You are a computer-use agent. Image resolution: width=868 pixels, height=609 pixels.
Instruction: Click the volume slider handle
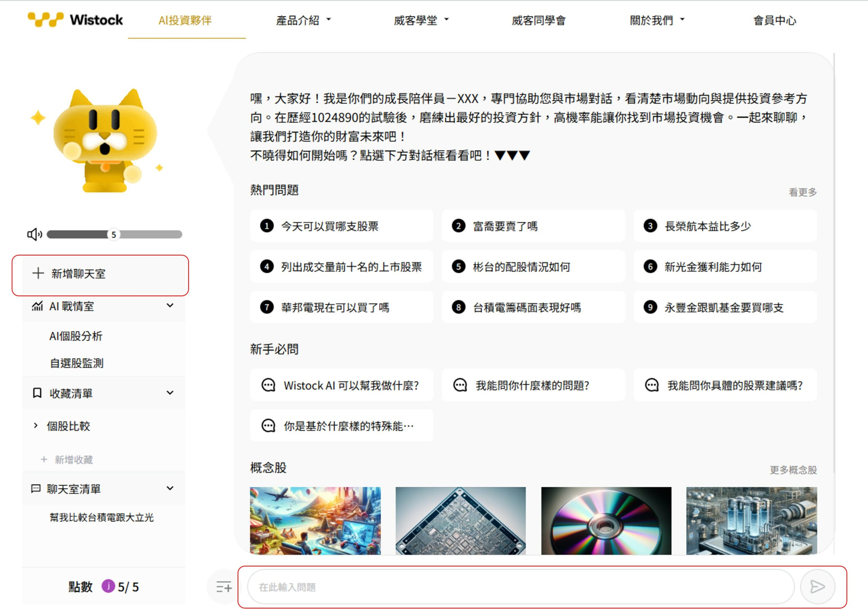coord(113,235)
